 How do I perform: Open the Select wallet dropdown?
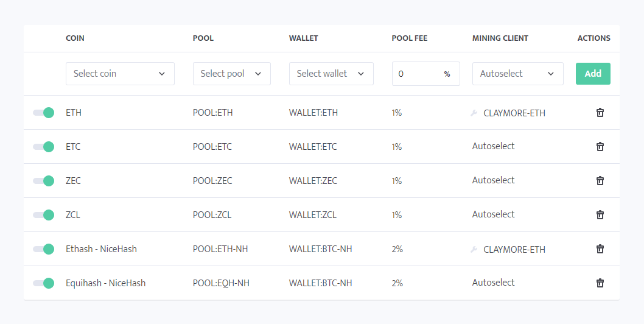331,74
